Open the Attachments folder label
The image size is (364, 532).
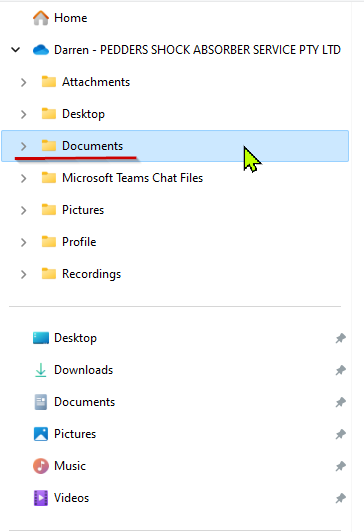96,82
